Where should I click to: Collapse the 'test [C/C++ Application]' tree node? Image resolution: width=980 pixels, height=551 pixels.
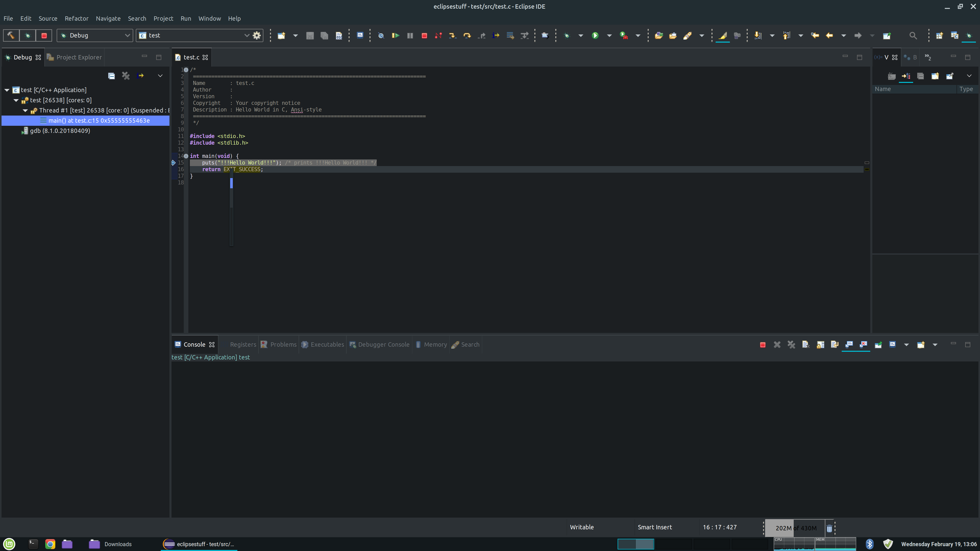(7, 90)
